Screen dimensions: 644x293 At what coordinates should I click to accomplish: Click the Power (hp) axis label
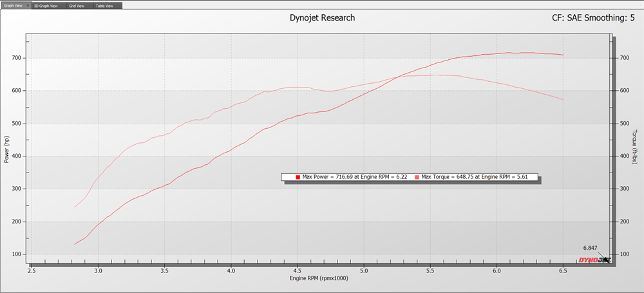point(6,149)
